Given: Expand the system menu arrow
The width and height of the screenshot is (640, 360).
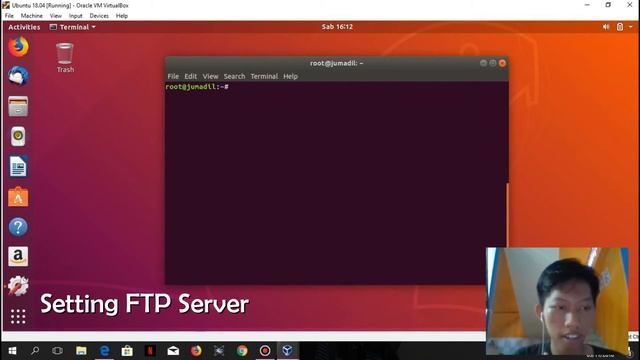Looking at the screenshot, I should coord(631,27).
